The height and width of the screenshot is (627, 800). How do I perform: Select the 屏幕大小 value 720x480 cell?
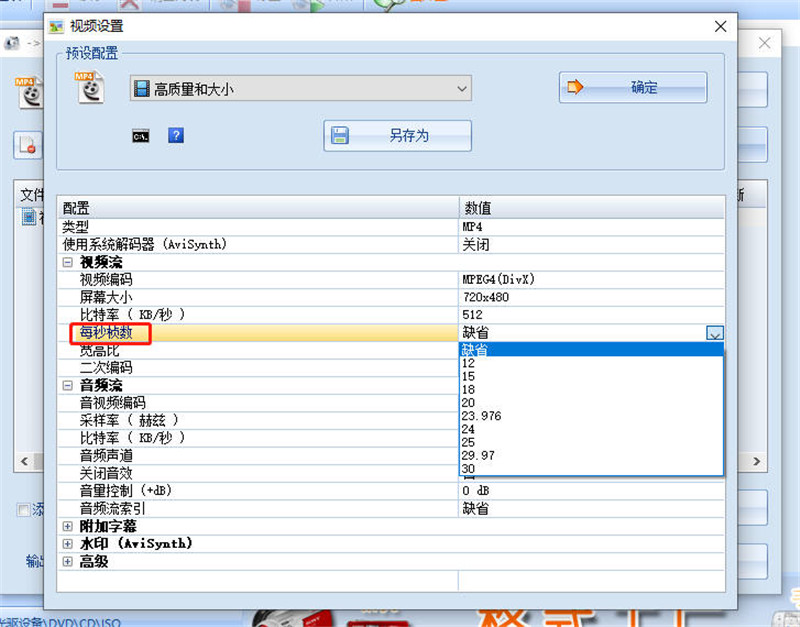(x=590, y=298)
